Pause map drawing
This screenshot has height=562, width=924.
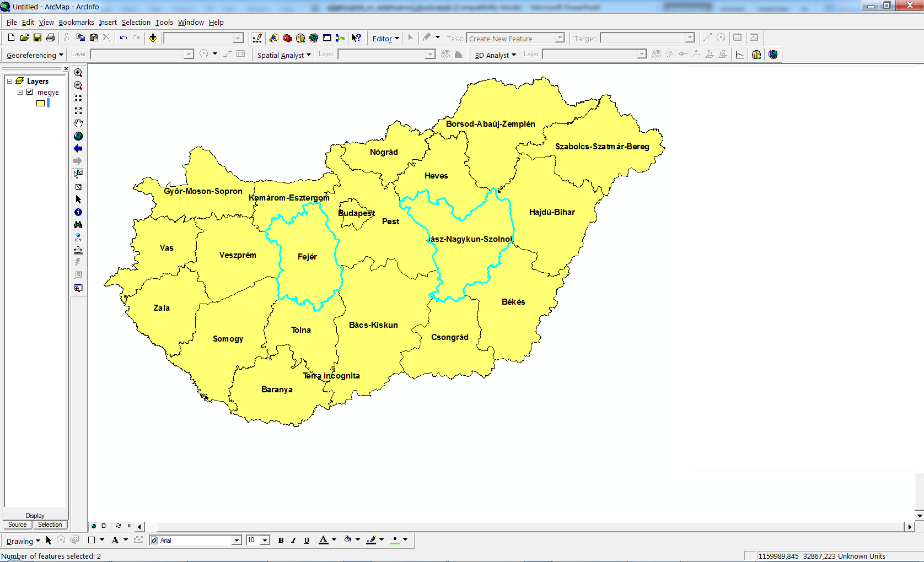129,526
